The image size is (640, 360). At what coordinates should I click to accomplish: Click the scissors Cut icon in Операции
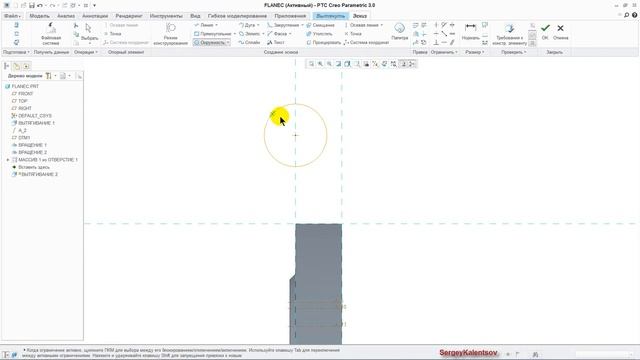pyautogui.click(x=76, y=25)
